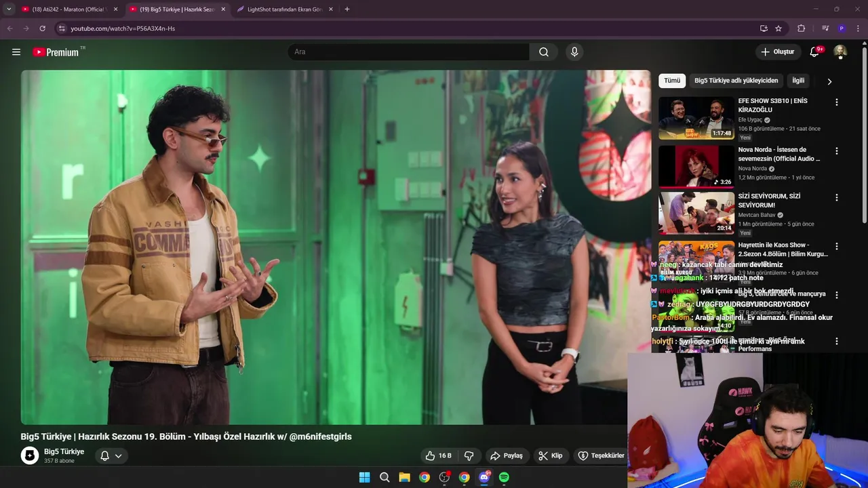Open the EFE SHOW S3B10 video thumbnail
Screen dimensions: 868x488
pos(696,118)
